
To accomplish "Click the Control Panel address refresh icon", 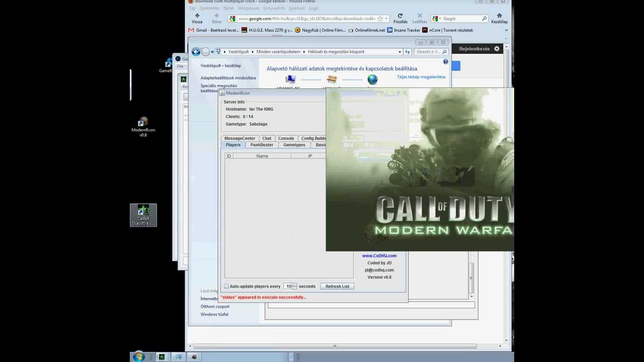I will pos(408,52).
